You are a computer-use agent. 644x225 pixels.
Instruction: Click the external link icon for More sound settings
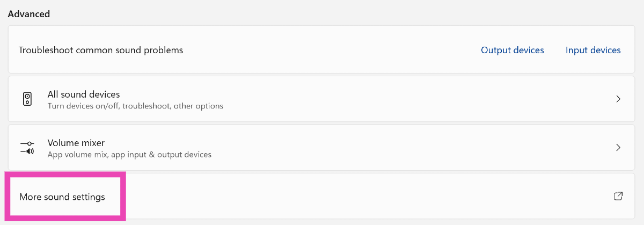(x=618, y=196)
